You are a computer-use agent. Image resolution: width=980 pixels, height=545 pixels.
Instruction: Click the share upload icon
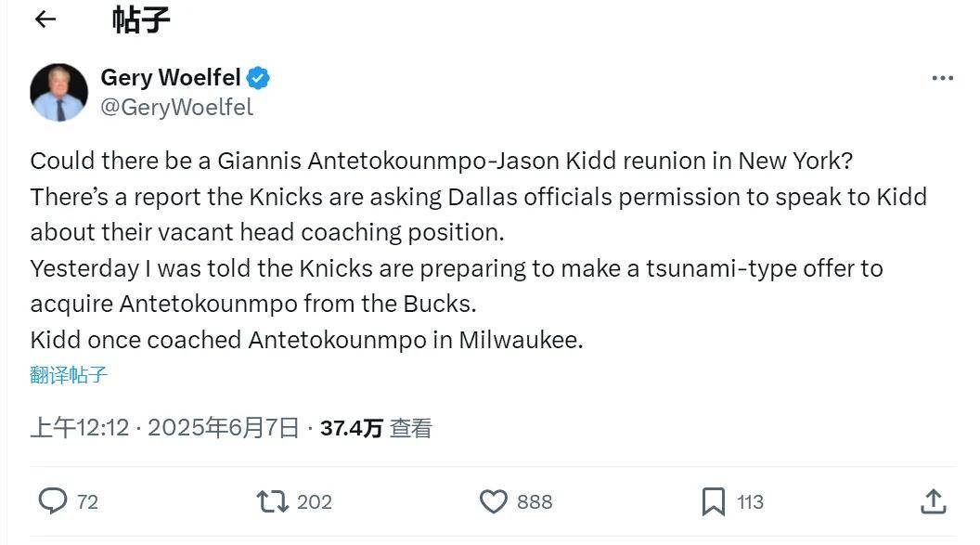pyautogui.click(x=933, y=501)
